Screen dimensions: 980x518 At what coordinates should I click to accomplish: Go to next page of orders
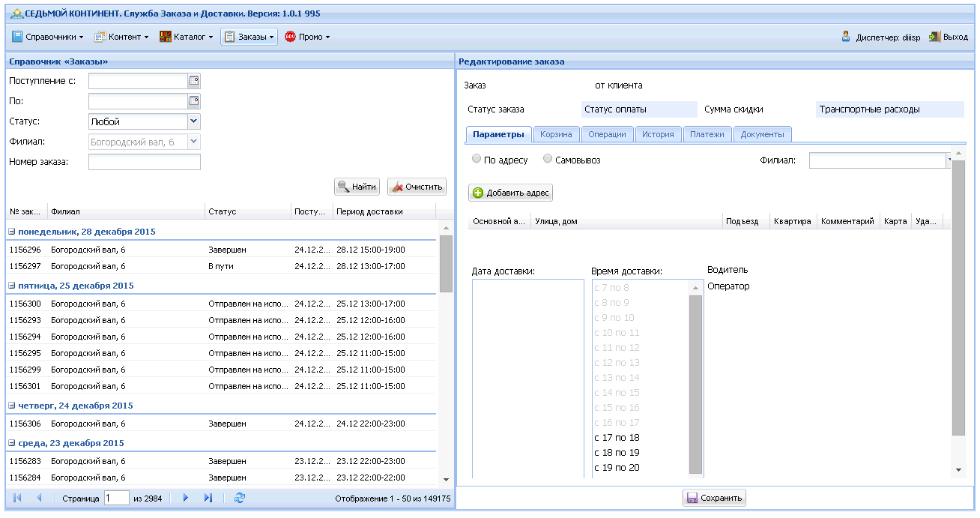(x=186, y=498)
